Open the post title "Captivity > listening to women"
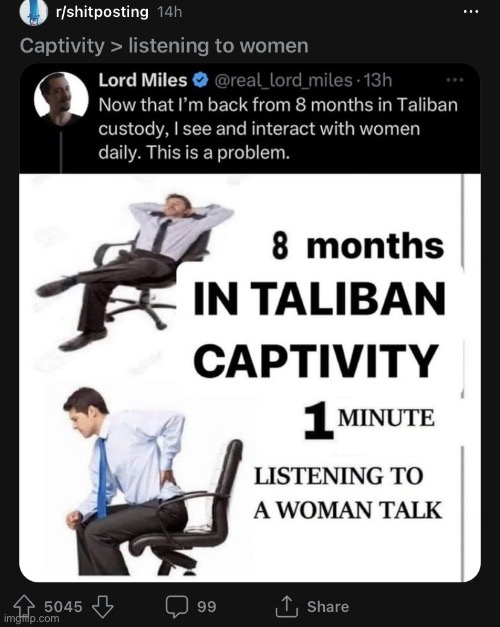Image resolution: width=500 pixels, height=627 pixels. pos(164,46)
